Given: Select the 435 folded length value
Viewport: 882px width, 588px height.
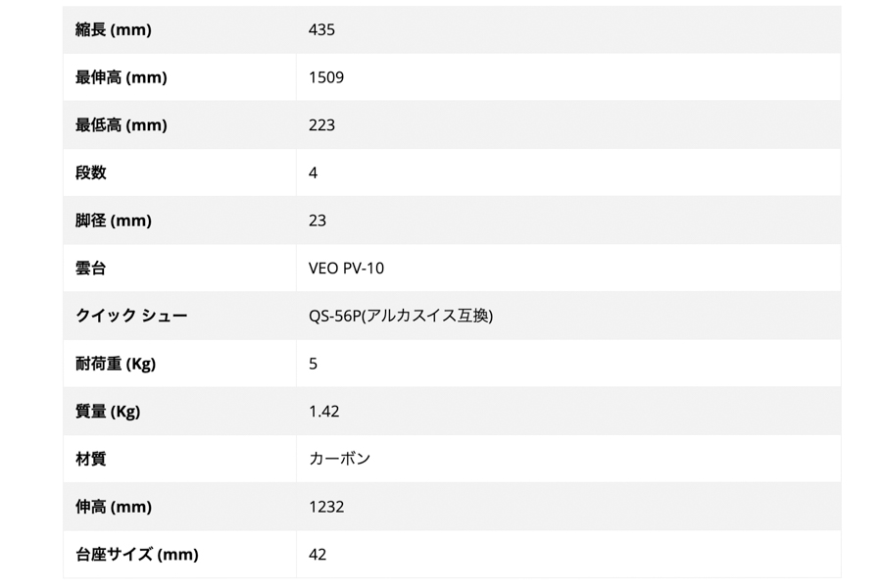Looking at the screenshot, I should [x=321, y=29].
